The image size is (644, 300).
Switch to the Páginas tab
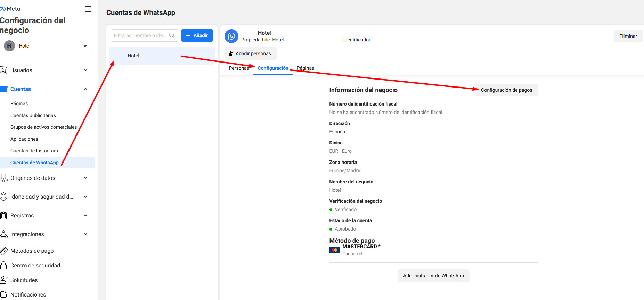(305, 68)
